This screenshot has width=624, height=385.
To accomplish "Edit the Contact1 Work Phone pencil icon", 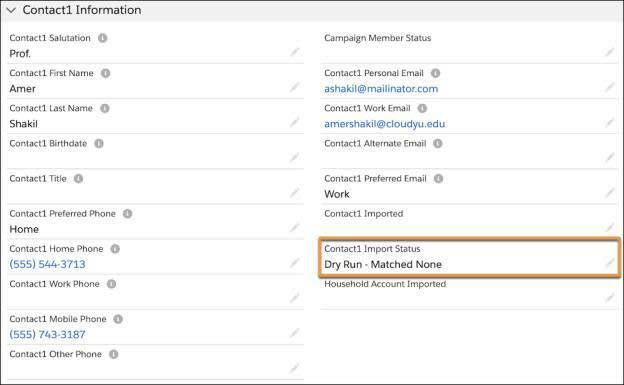I will pos(294,298).
